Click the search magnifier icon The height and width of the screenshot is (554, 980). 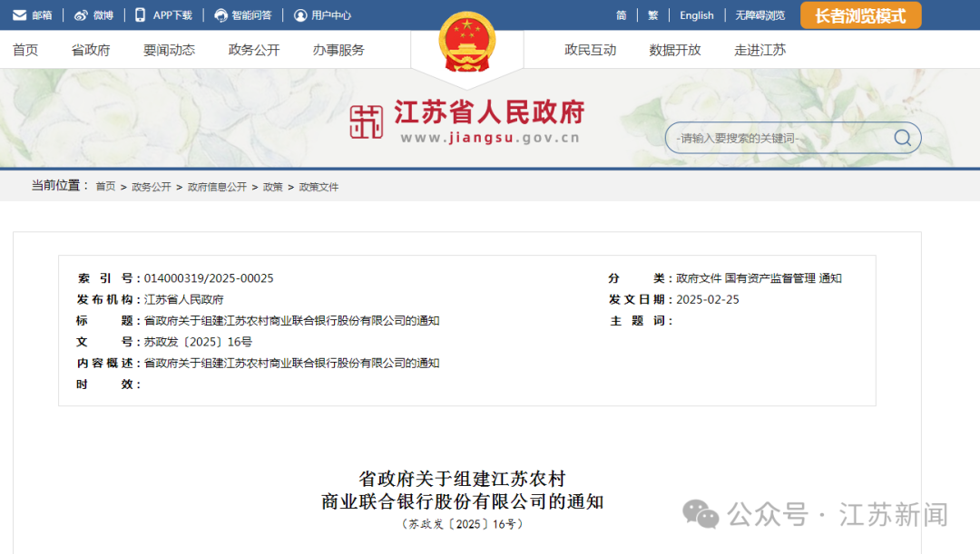pos(902,138)
